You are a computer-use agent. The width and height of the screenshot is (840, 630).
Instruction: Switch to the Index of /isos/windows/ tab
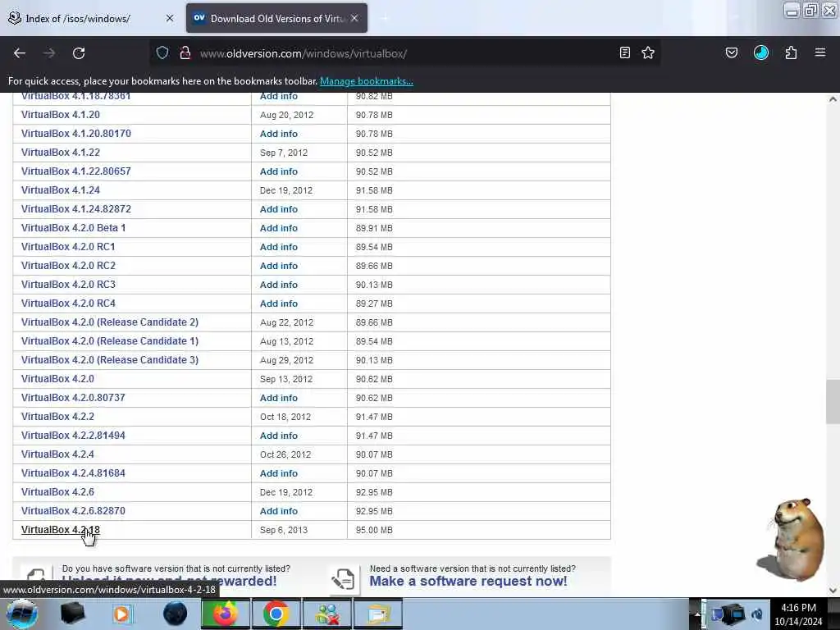point(91,18)
